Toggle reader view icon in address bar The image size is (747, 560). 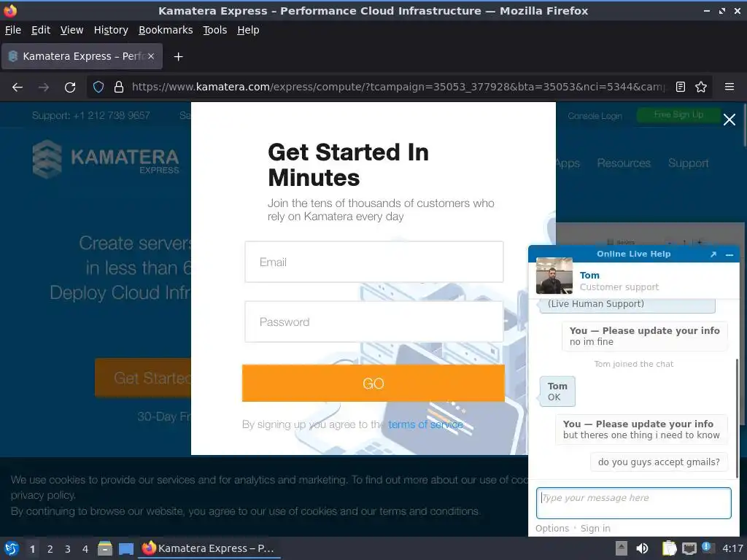[x=681, y=87]
